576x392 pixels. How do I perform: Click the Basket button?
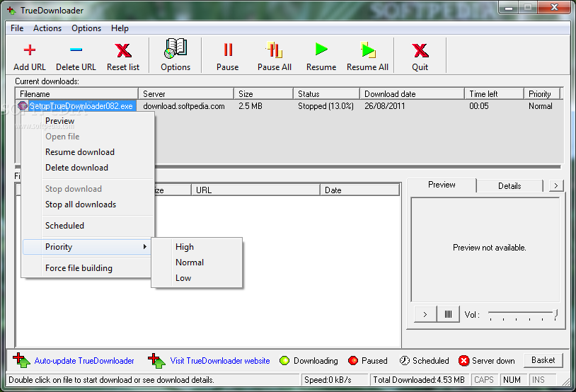tap(543, 360)
